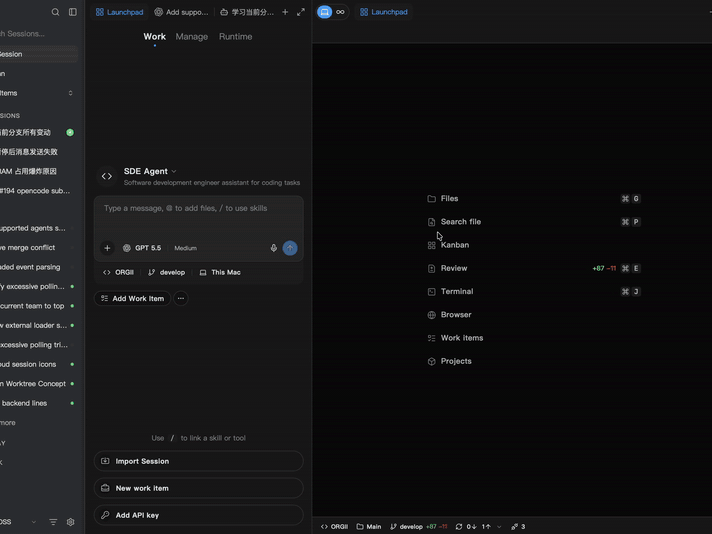Open the Browser entry

[534, 315]
